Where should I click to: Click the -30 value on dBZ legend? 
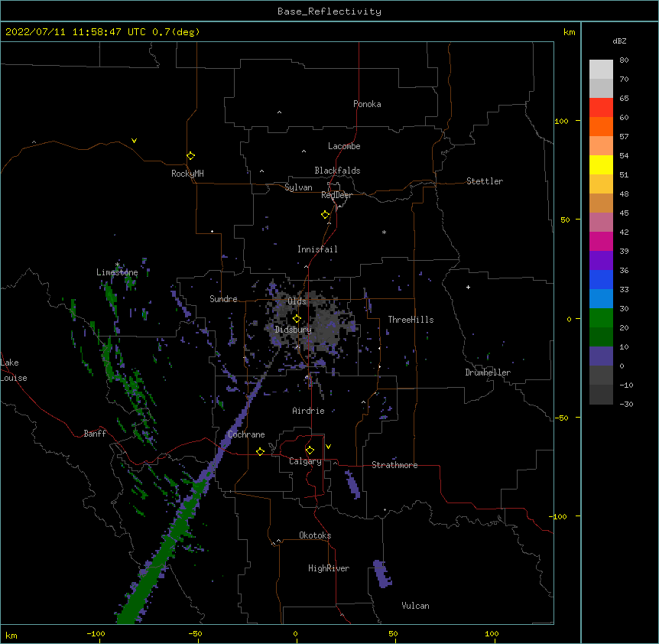[626, 404]
